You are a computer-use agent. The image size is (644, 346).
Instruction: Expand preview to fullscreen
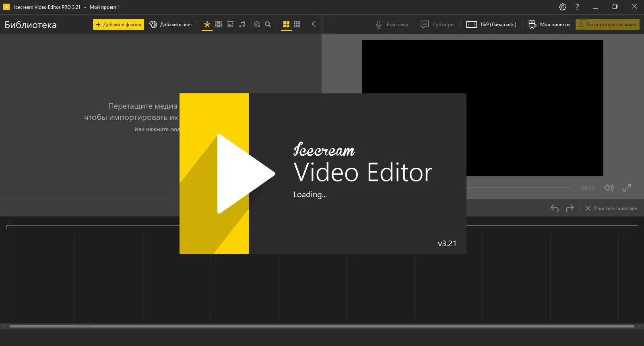point(627,188)
